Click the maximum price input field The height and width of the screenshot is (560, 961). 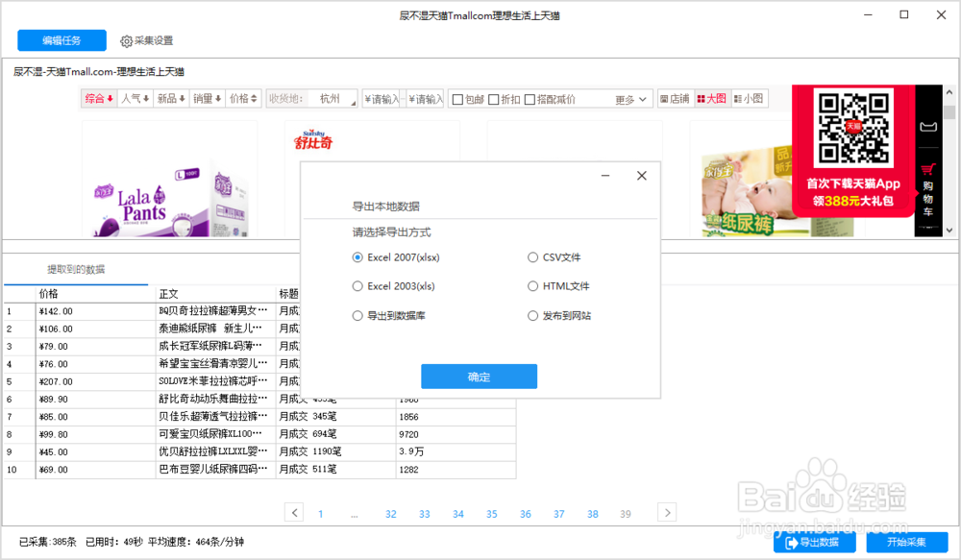click(x=426, y=99)
